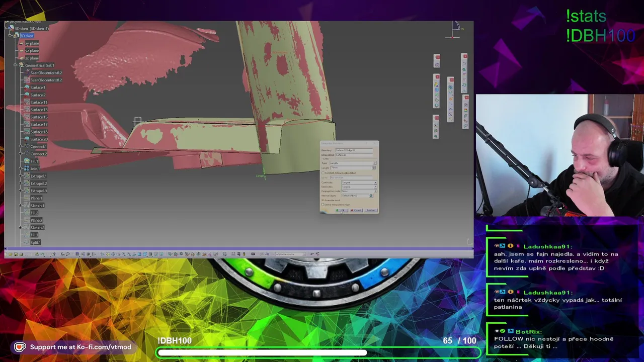This screenshot has height=362, width=644.
Task: Select the yz plane in tree
Action: pos(32,51)
